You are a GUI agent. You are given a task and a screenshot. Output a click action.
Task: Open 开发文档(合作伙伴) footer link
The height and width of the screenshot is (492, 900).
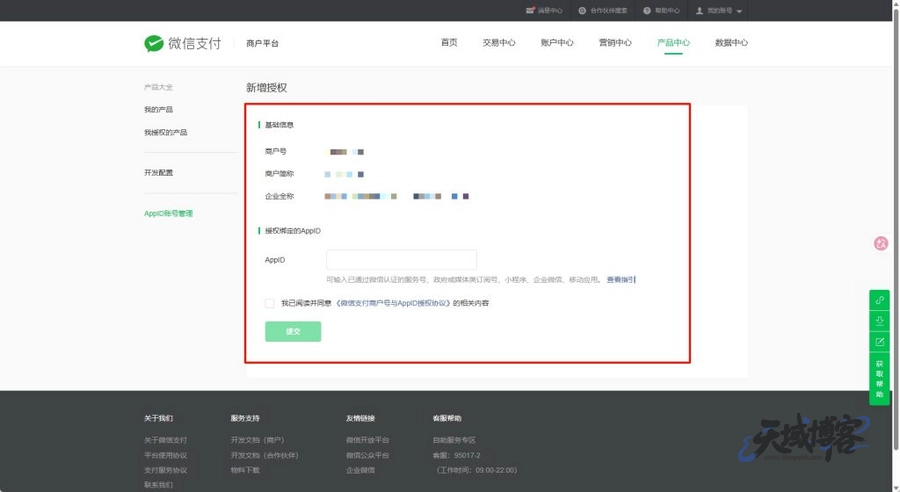(x=265, y=455)
